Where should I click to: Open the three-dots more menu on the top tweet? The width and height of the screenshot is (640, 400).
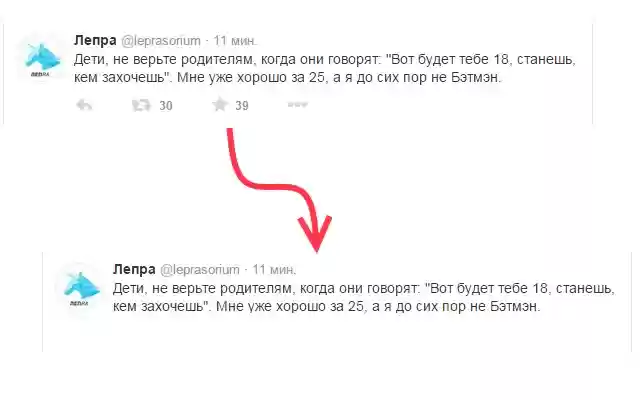coord(298,105)
